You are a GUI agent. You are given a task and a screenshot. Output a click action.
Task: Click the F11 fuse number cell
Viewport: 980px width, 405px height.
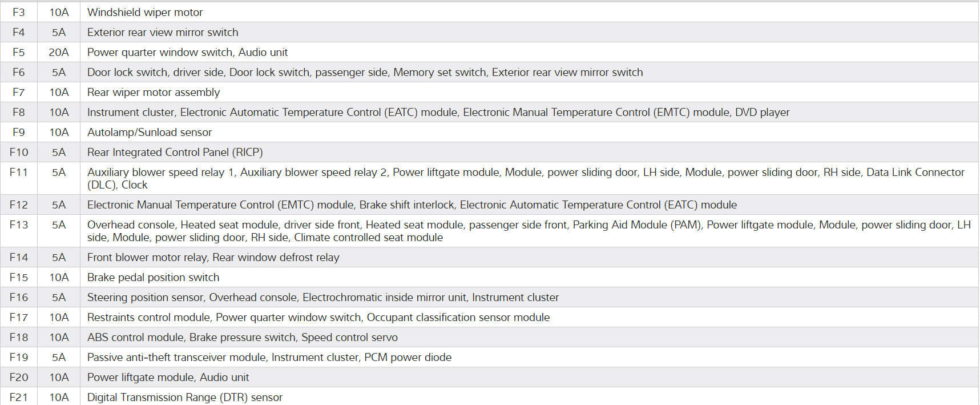pos(19,172)
